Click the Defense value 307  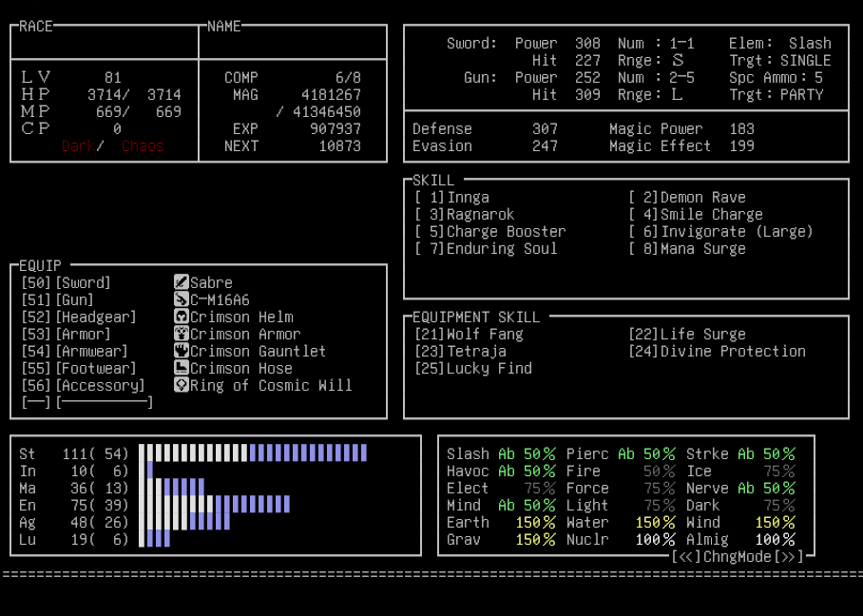click(545, 129)
